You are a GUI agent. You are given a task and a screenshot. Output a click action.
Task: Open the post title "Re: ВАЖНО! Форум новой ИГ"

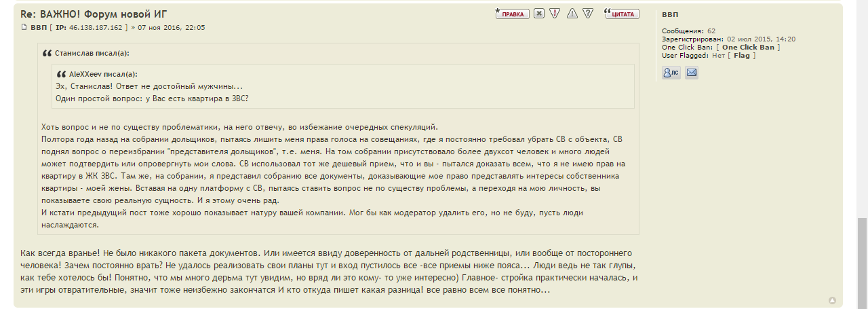(94, 14)
